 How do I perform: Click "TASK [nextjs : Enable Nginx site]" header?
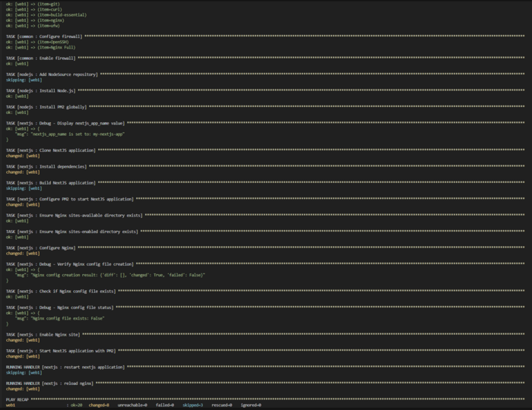tap(43, 335)
